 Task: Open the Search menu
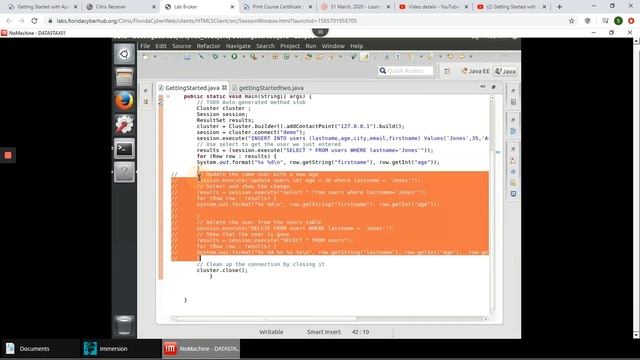click(x=265, y=46)
